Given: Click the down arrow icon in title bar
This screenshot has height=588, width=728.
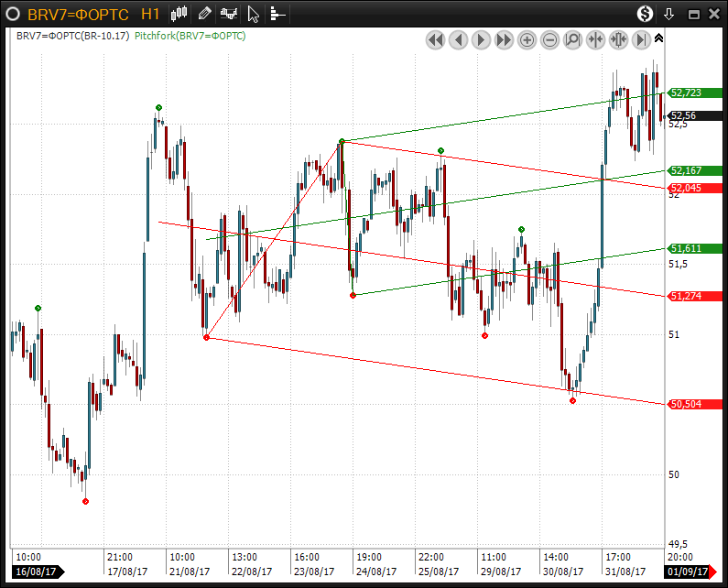Looking at the screenshot, I should pyautogui.click(x=669, y=14).
